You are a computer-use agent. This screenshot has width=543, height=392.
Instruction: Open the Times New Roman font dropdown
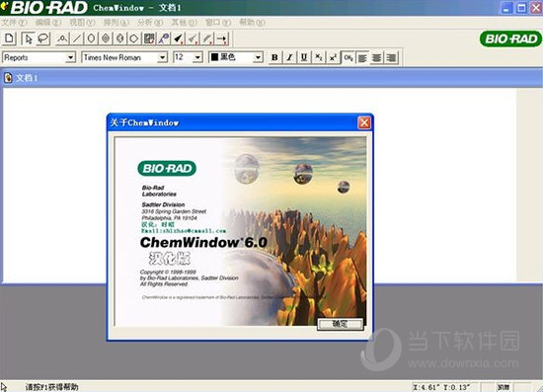coord(163,57)
